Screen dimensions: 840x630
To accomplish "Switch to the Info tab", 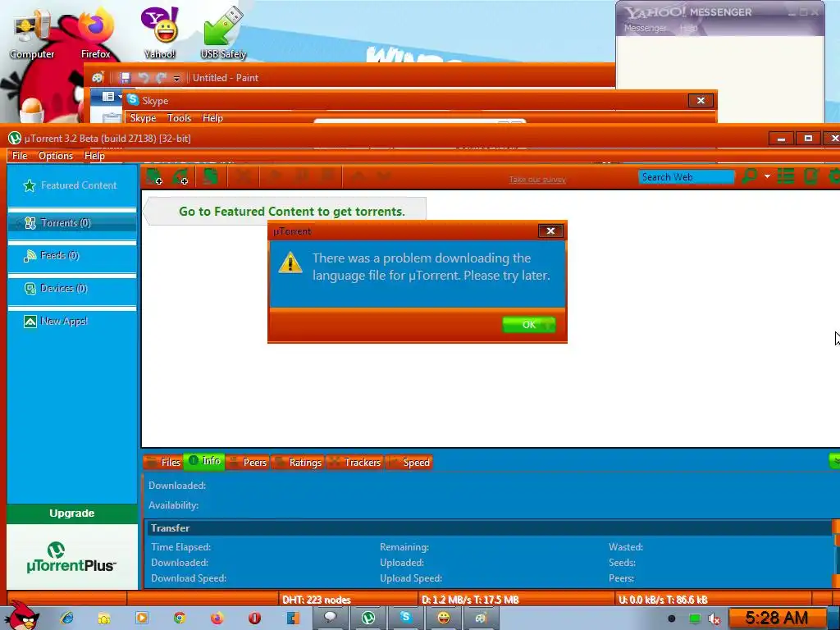I will [204, 461].
